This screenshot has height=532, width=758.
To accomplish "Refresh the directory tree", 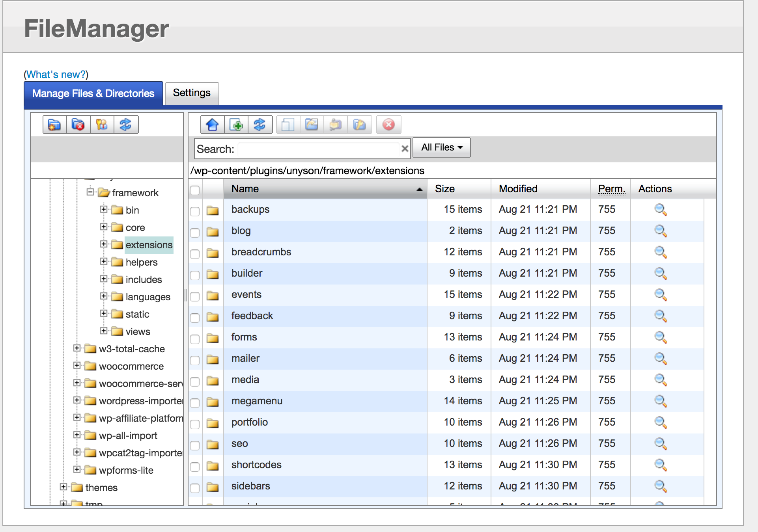I will tap(126, 124).
